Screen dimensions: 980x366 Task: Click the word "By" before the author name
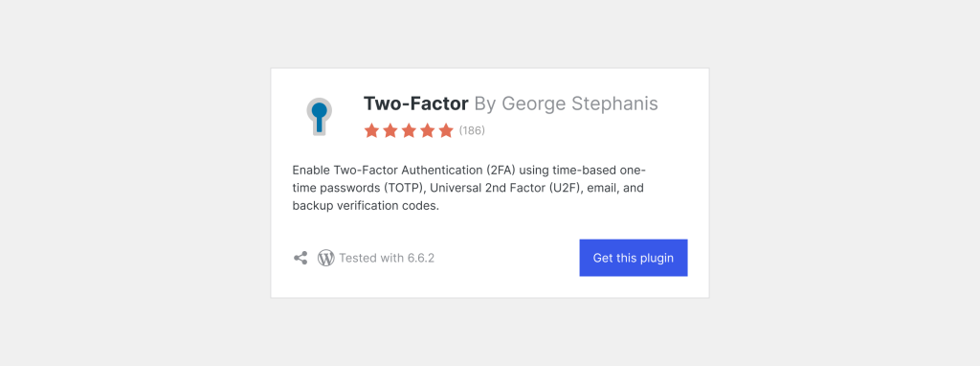[x=485, y=103]
